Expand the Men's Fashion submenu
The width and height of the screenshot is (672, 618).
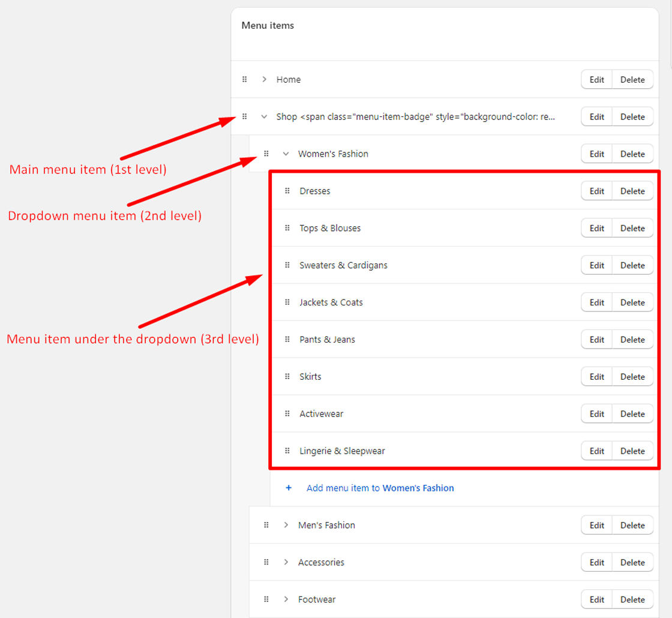coord(286,525)
